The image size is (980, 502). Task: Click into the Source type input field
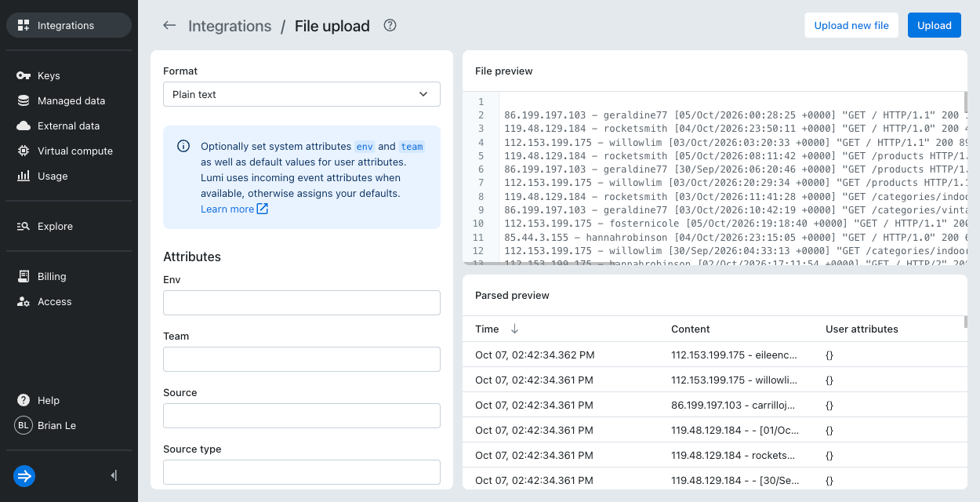[x=302, y=472]
